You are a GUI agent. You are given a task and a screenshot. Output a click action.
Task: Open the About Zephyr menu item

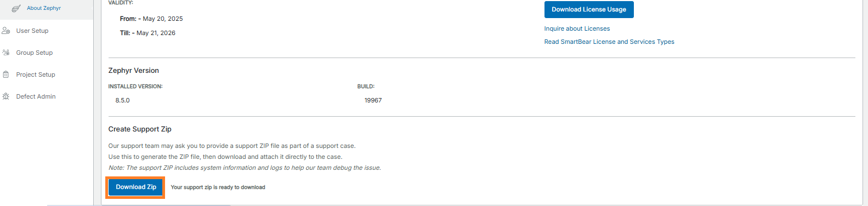tap(44, 8)
